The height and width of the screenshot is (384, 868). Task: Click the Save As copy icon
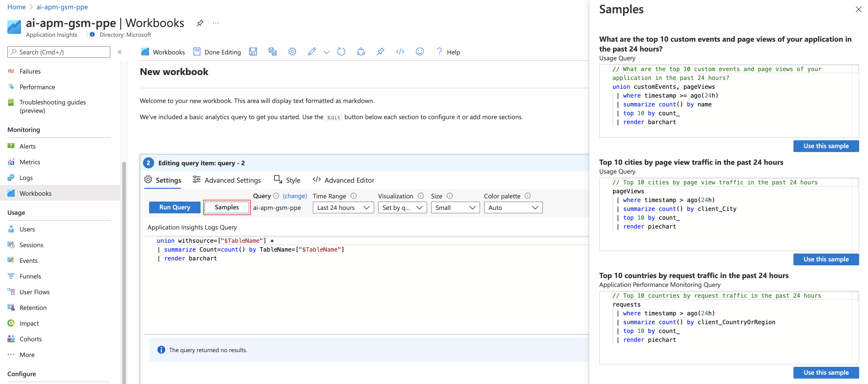(272, 52)
